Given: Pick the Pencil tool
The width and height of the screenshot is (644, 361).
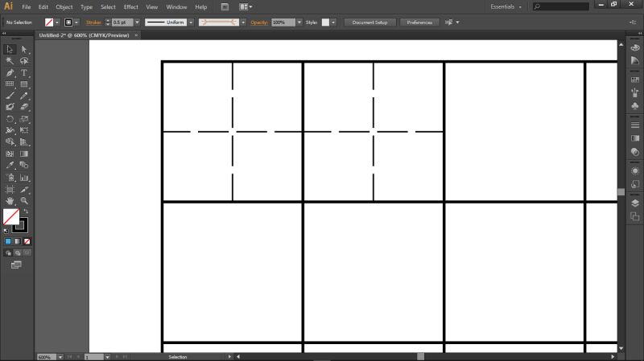Looking at the screenshot, I should point(24,96).
